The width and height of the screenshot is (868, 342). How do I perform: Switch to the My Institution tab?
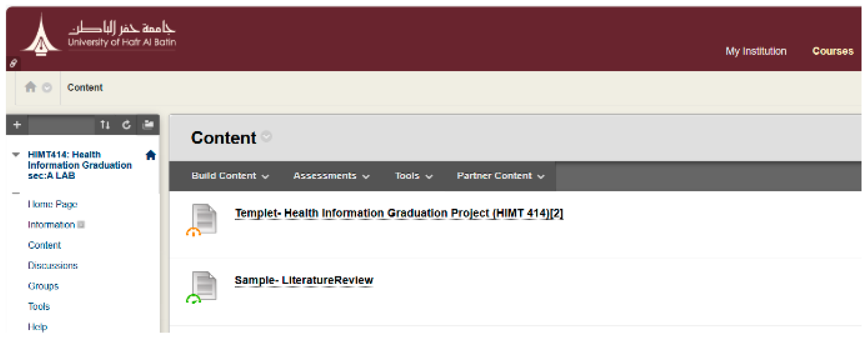[756, 51]
